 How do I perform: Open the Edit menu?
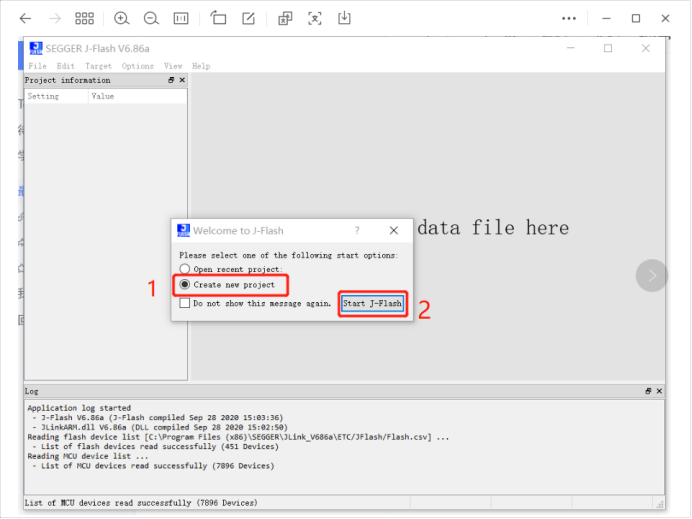[65, 66]
